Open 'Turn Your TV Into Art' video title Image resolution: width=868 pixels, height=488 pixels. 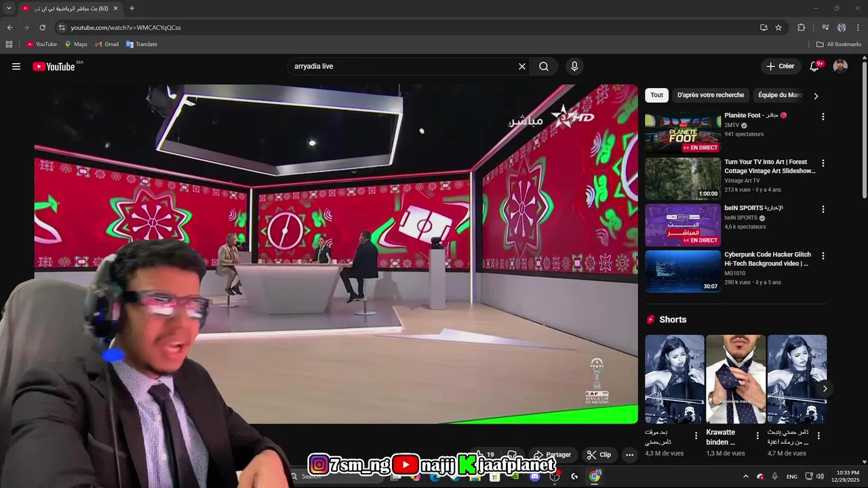click(x=770, y=166)
